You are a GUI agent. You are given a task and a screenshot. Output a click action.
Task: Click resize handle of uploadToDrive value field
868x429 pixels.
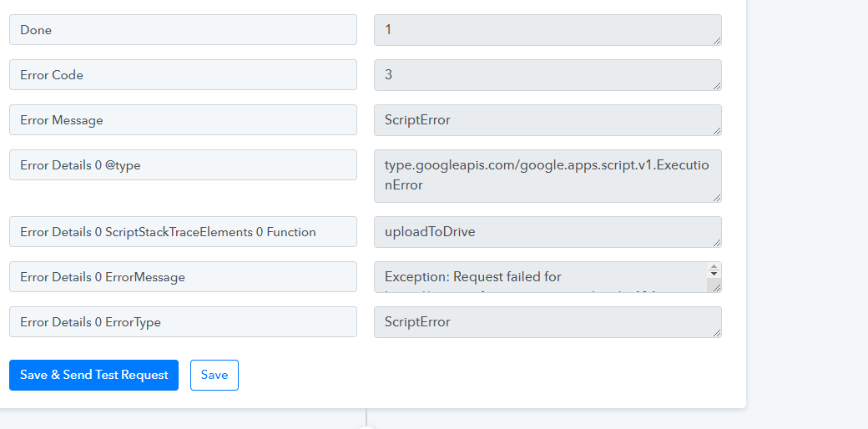pyautogui.click(x=716, y=242)
